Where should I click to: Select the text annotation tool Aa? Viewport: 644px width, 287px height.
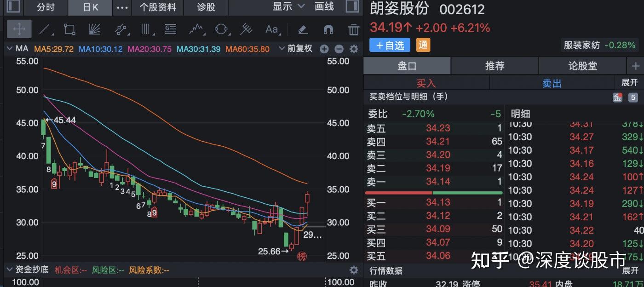point(271,29)
